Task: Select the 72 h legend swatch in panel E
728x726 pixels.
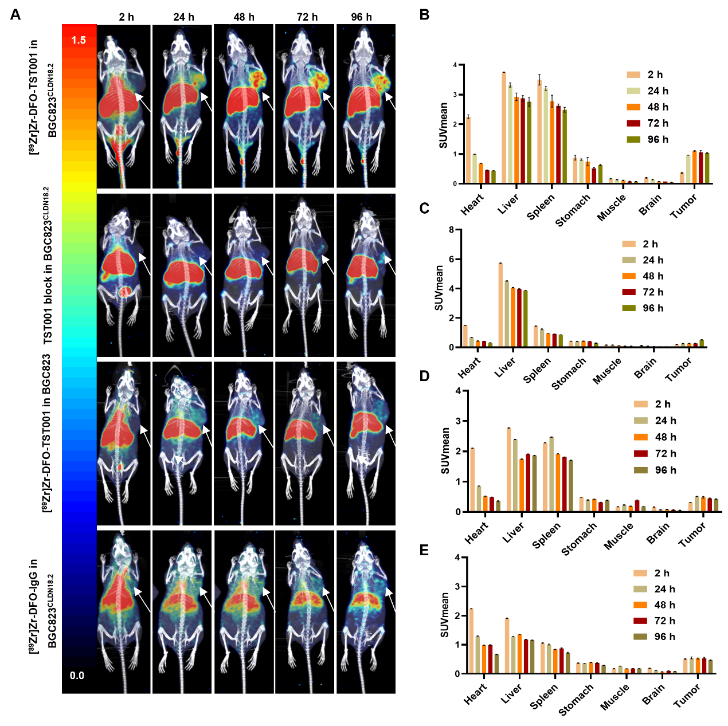Action: click(640, 621)
